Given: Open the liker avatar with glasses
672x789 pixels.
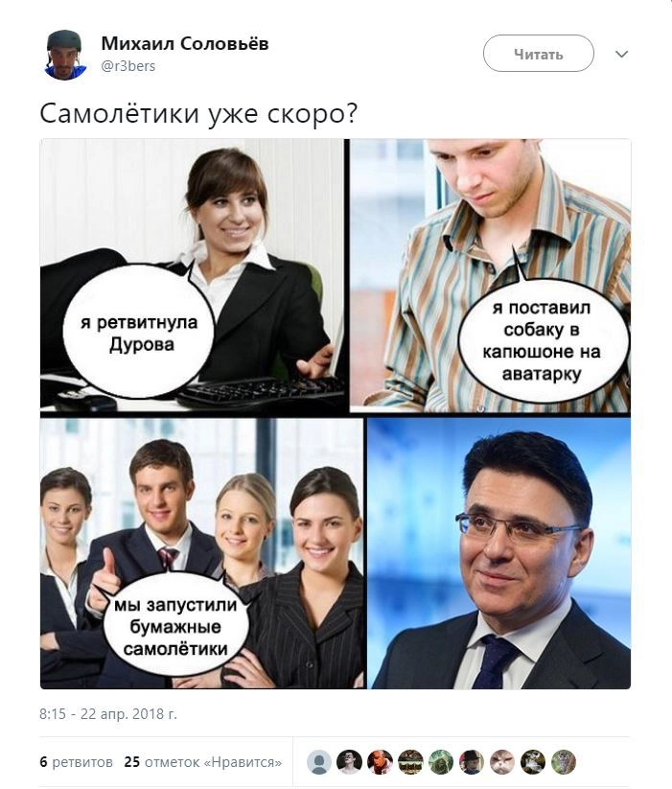Looking at the screenshot, I should [350, 762].
